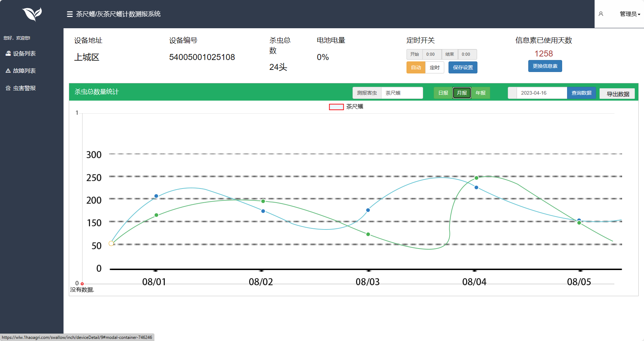Click the 信息素已使用天数 heading

point(543,40)
